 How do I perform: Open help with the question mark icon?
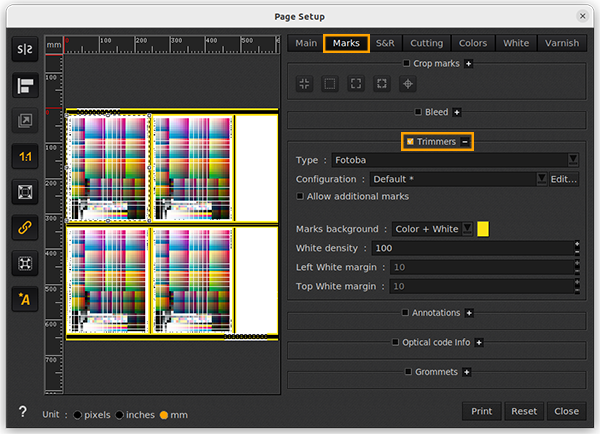point(22,412)
